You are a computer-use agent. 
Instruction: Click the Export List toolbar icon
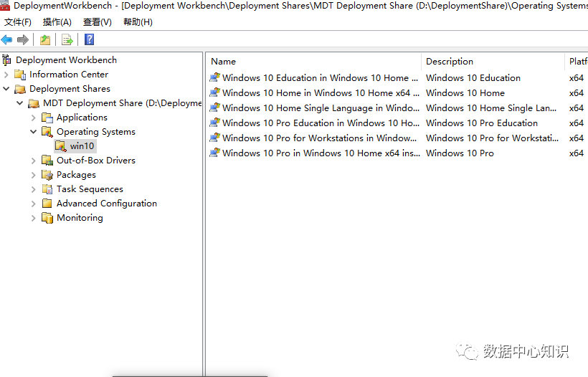coord(67,39)
